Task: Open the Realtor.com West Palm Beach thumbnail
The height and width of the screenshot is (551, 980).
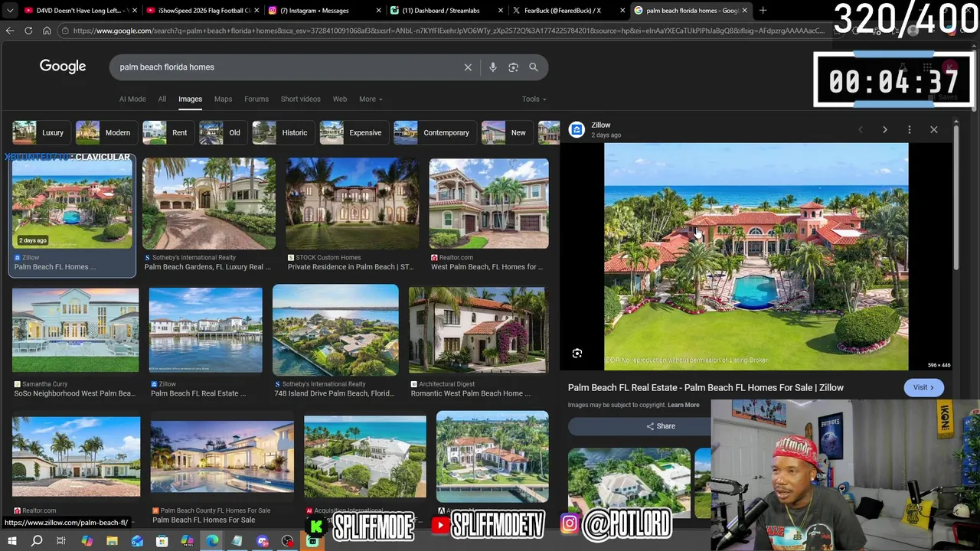Action: (488, 204)
